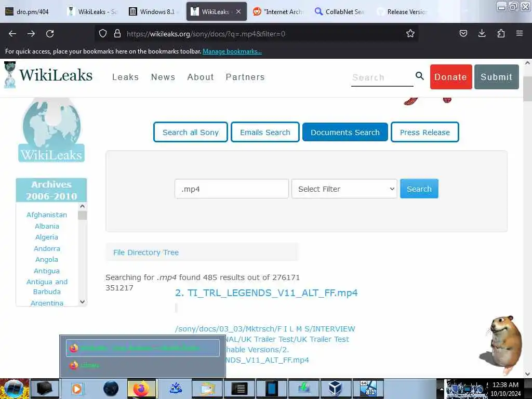
Task: Open the green download arrow taskbar app
Action: [x=304, y=389]
